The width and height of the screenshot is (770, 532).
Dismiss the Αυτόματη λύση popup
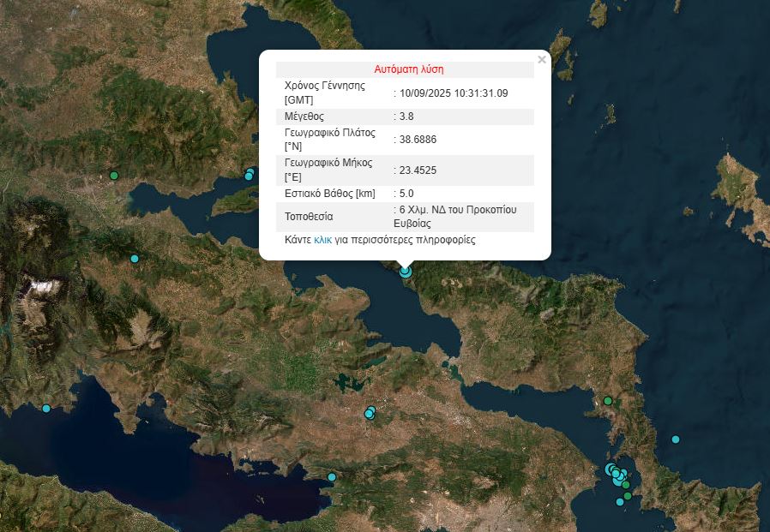point(541,60)
